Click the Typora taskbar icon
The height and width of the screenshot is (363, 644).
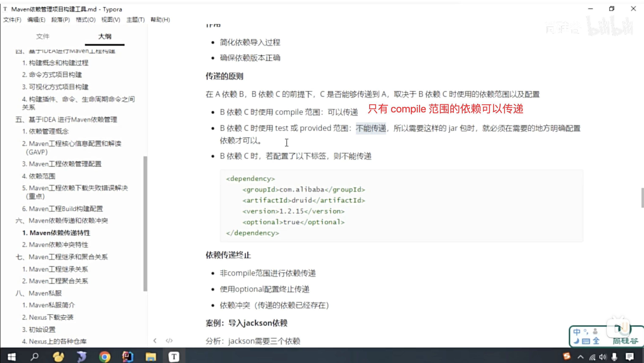coord(174,356)
